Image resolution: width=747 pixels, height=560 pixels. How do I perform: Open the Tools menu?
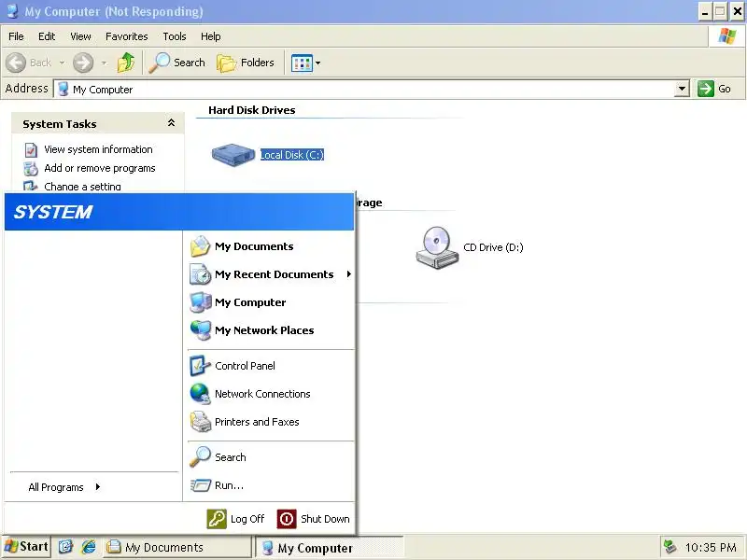click(x=175, y=36)
